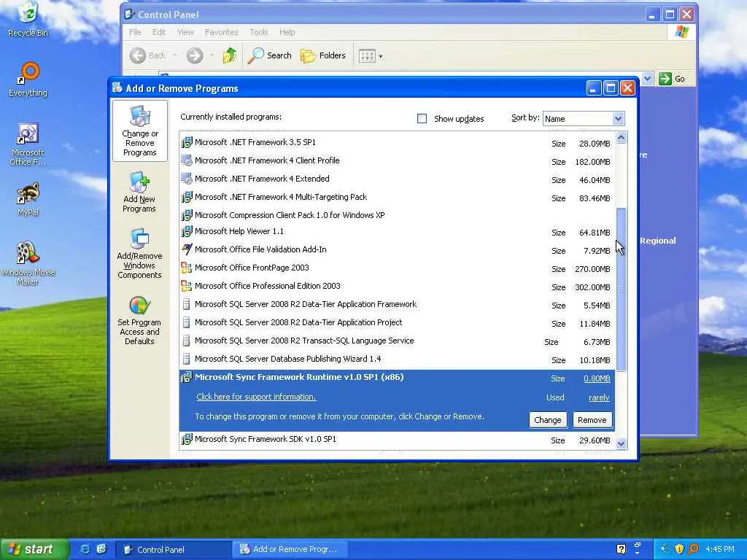
Task: Open Add/Remove Windows Components
Action: click(139, 253)
